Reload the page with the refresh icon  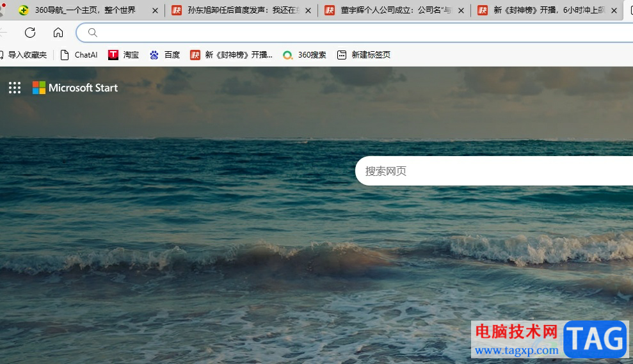pyautogui.click(x=30, y=33)
